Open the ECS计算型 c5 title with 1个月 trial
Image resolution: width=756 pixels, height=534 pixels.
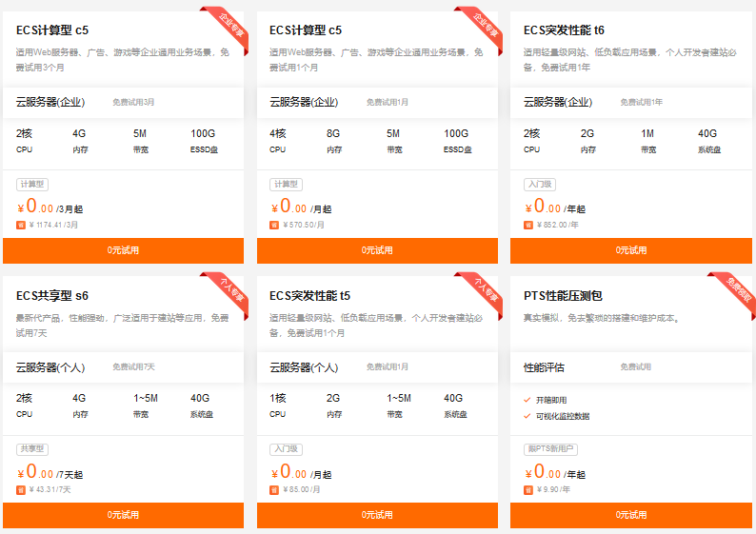pyautogui.click(x=306, y=30)
